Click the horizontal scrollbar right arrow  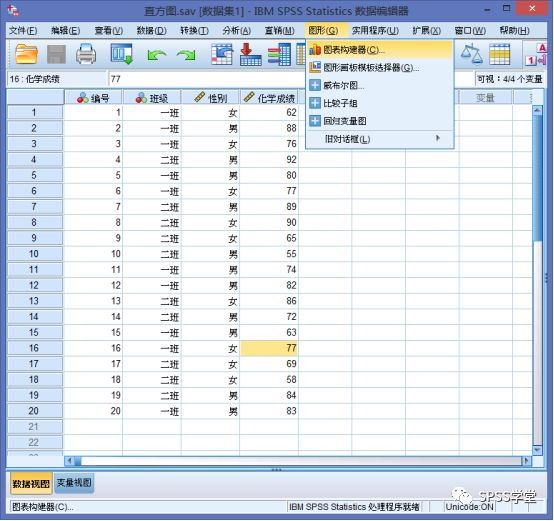(x=527, y=461)
